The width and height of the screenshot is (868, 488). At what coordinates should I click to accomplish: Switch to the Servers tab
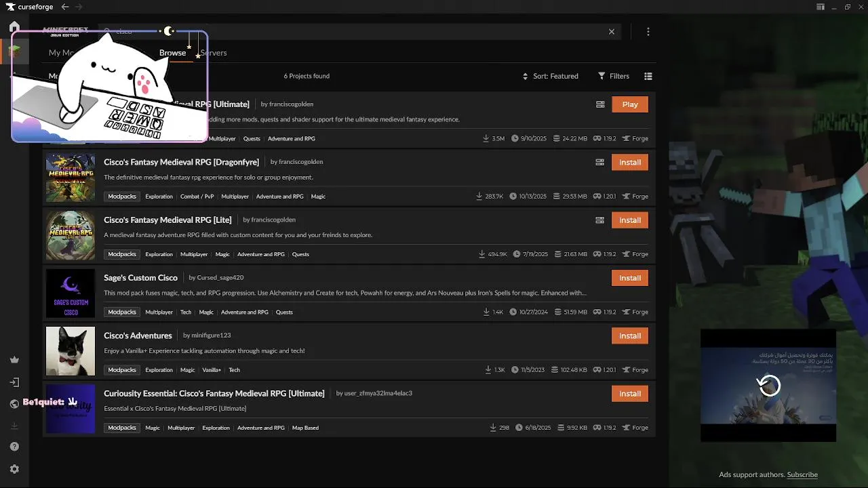214,53
